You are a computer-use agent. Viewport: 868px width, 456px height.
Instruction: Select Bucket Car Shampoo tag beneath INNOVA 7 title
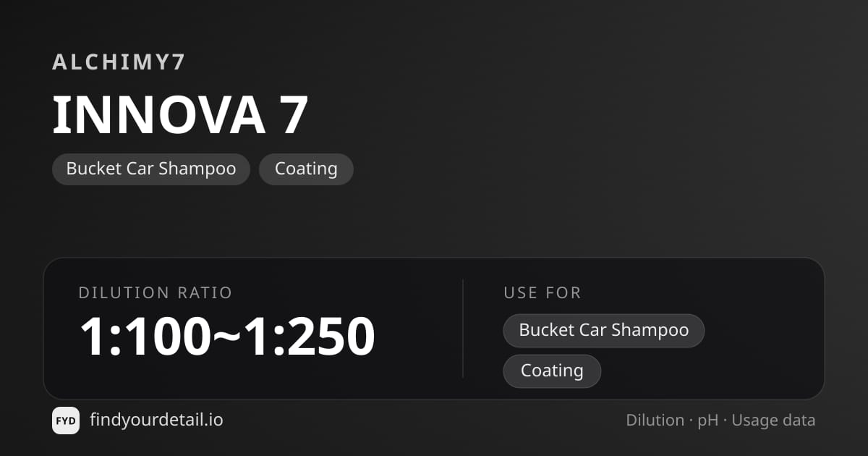pos(151,169)
